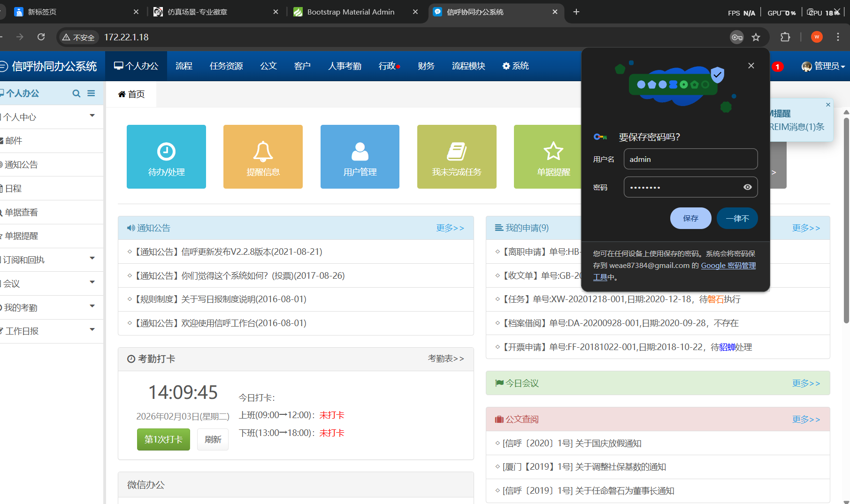This screenshot has height=504, width=850.
Task: Click the 用户名 admin input field
Action: 690,159
